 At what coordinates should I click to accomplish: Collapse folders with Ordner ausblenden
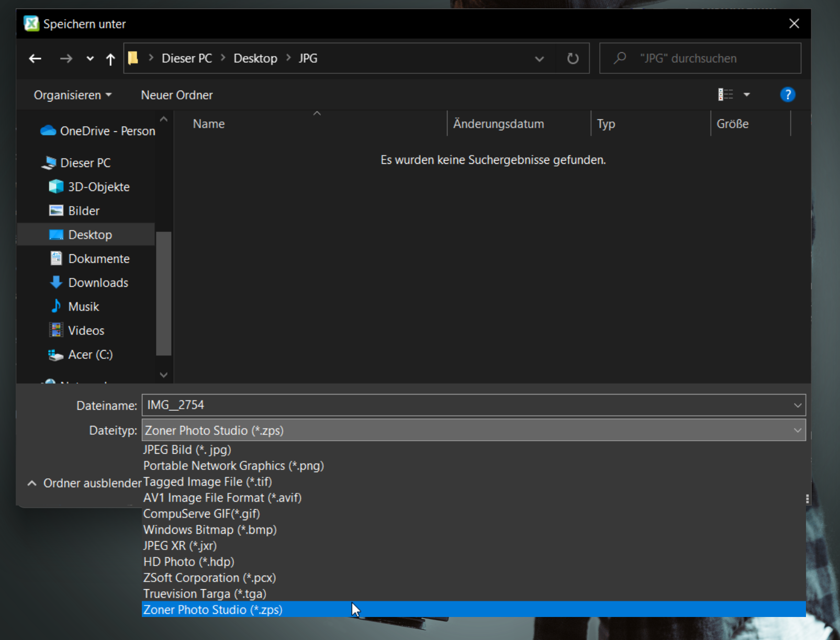tap(84, 483)
